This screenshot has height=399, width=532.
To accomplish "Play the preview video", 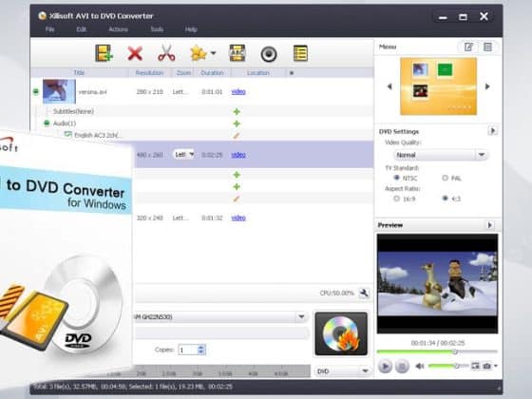I will click(x=385, y=366).
